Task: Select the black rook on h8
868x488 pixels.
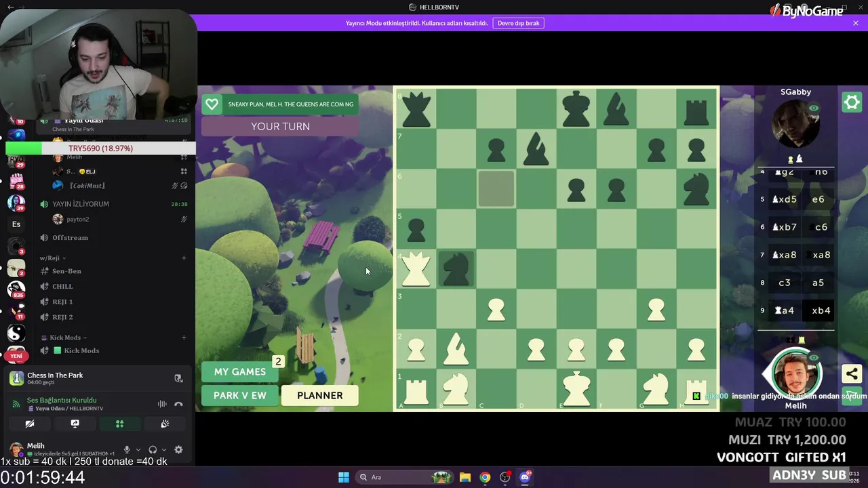Action: pyautogui.click(x=696, y=112)
